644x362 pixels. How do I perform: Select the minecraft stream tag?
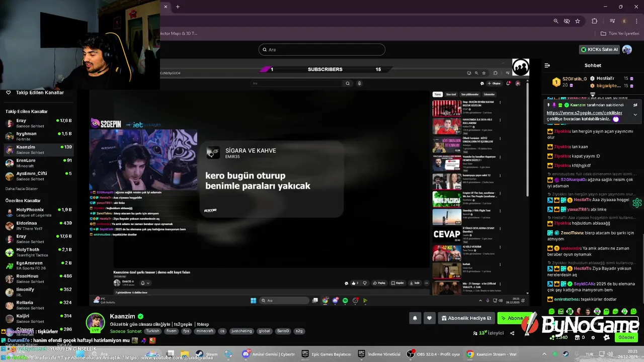[205, 331]
